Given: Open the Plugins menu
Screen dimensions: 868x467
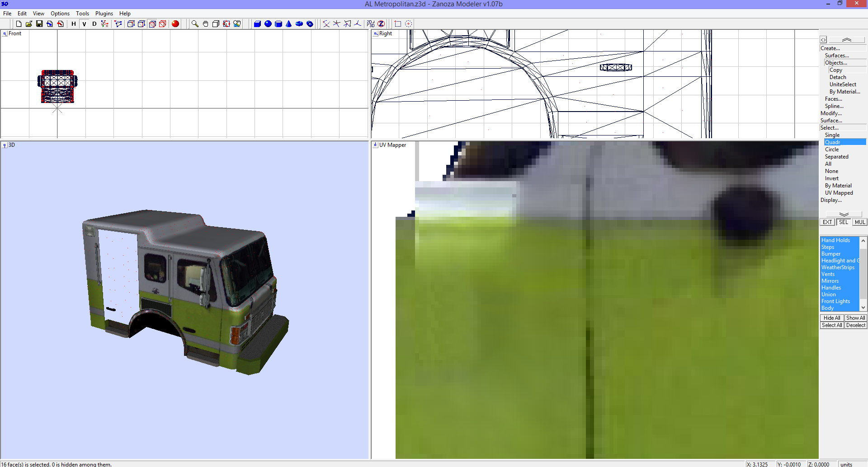Looking at the screenshot, I should pos(104,14).
